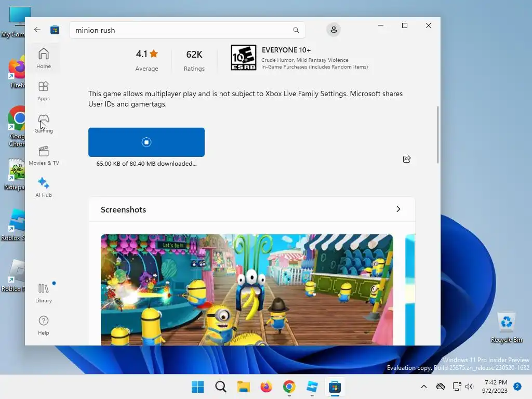This screenshot has height=399, width=532.
Task: Expand the Screenshots section chevron
Action: click(398, 209)
